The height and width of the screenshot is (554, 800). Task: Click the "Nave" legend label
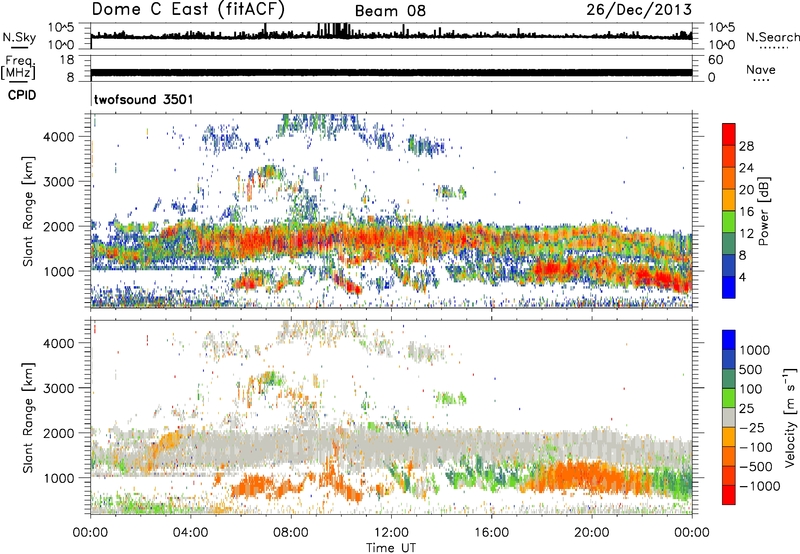pyautogui.click(x=760, y=69)
